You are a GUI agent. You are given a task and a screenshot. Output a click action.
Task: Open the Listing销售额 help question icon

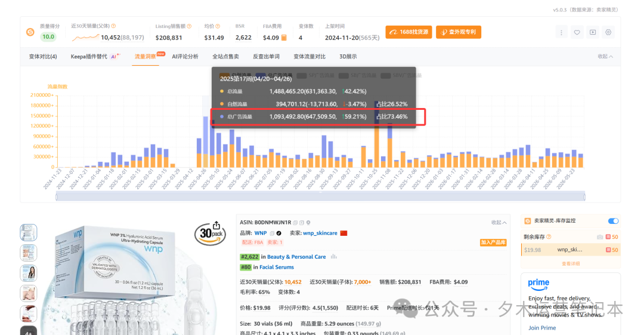[190, 26]
